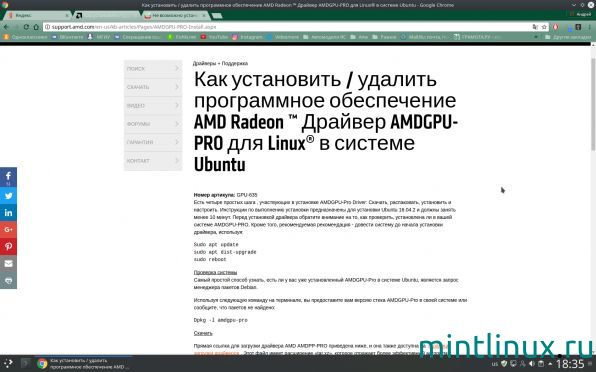596x372 pixels.
Task: Open a new tab button
Action: 217,16
